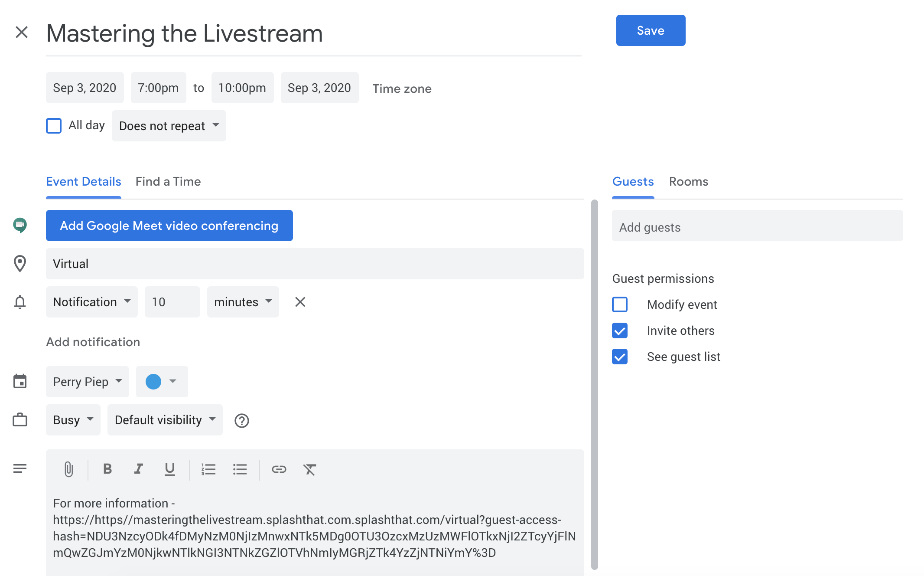This screenshot has width=924, height=576.
Task: Open the event color dropdown arrow
Action: point(173,381)
